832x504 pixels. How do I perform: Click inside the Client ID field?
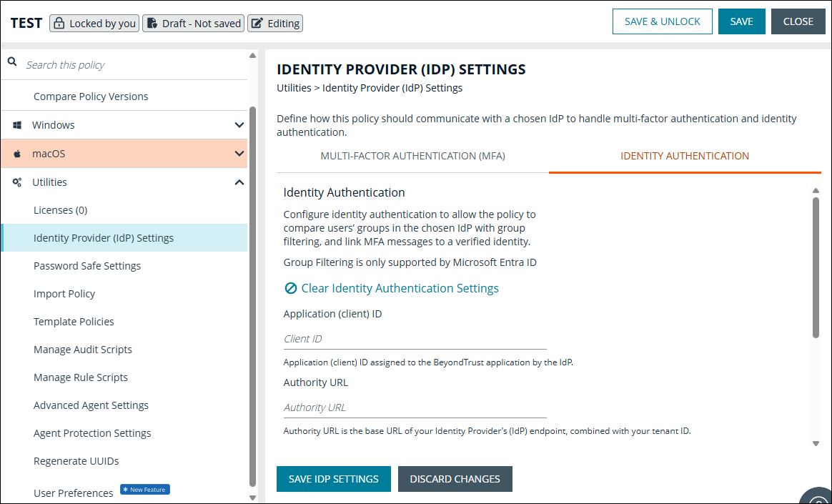[415, 339]
